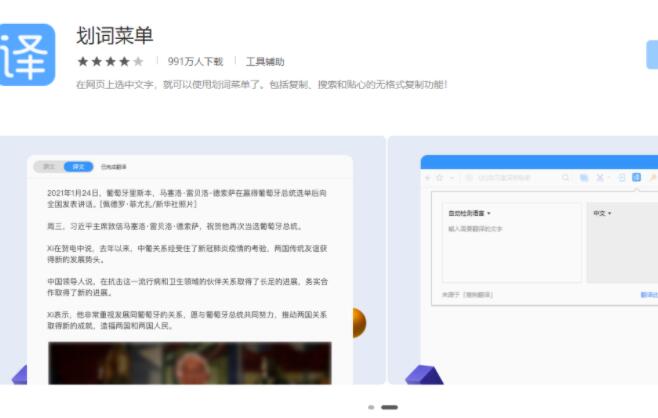
Task: Click the blue install button at right edge
Action: click(652, 55)
